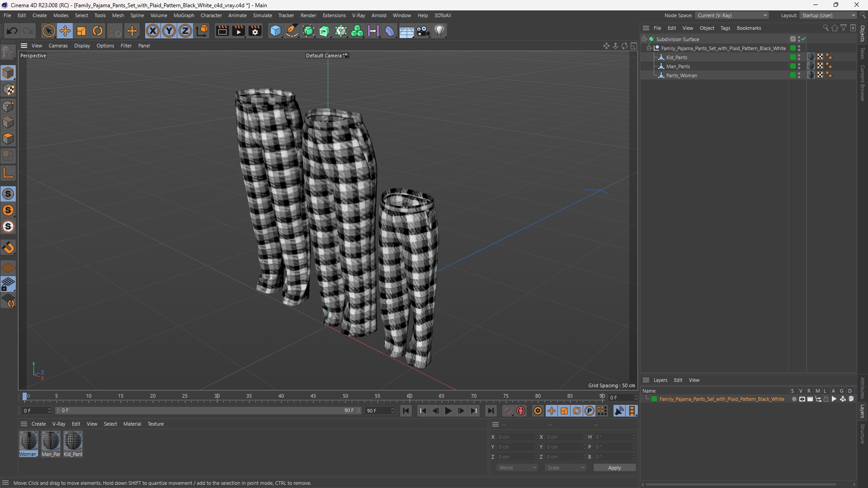Open the V-Ray menu in main menu bar

(x=358, y=15)
